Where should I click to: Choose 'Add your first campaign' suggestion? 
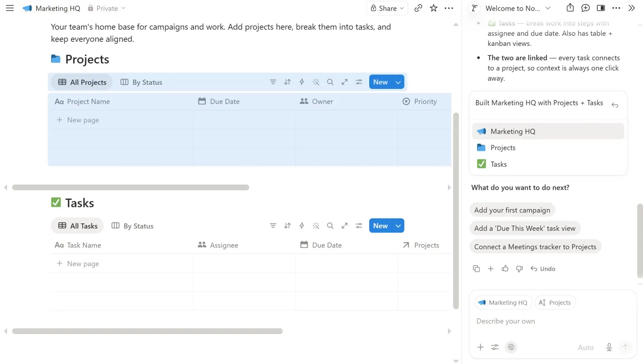[512, 210]
